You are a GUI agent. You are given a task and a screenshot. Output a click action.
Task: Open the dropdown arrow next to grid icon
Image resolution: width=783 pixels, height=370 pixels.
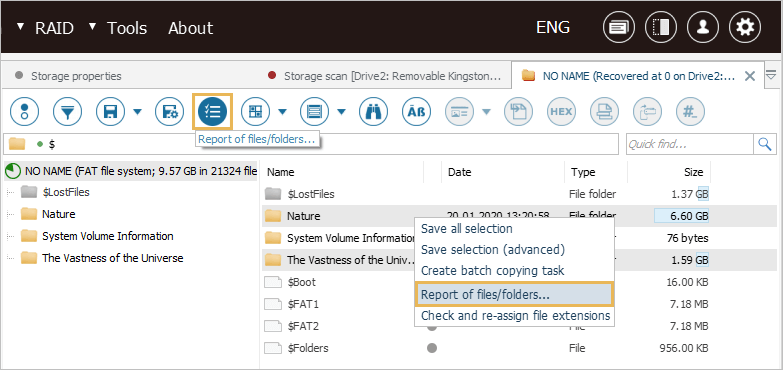pyautogui.click(x=283, y=111)
